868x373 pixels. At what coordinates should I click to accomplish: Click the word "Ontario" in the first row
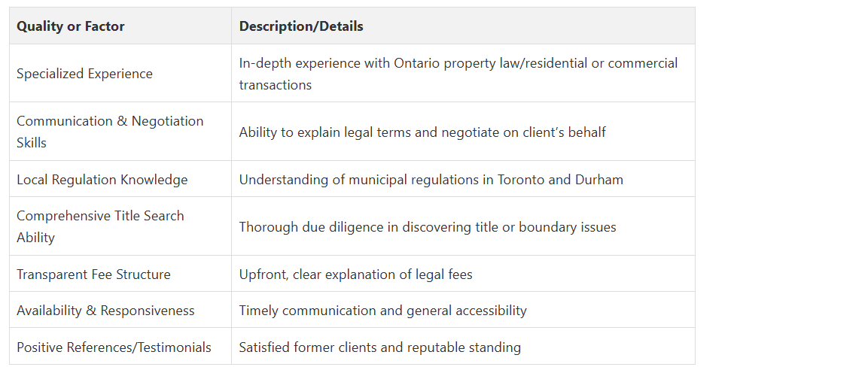coord(418,63)
